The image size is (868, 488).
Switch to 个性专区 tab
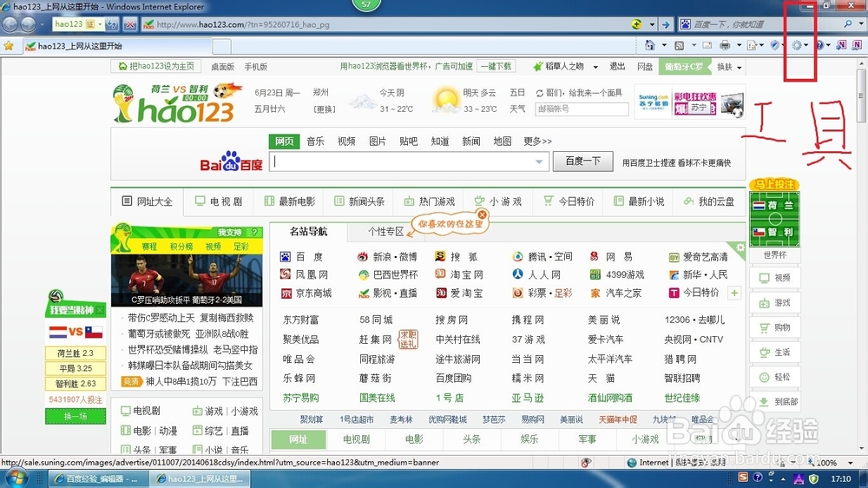pyautogui.click(x=386, y=232)
